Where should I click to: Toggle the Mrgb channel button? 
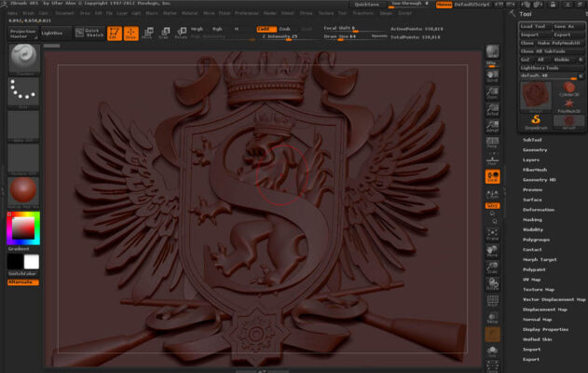tap(197, 29)
